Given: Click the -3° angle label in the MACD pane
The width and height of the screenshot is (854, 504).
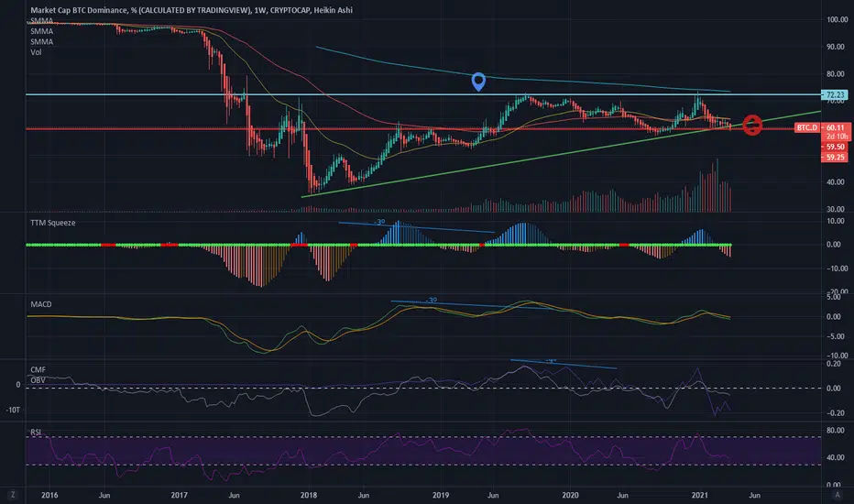Looking at the screenshot, I should pos(432,301).
